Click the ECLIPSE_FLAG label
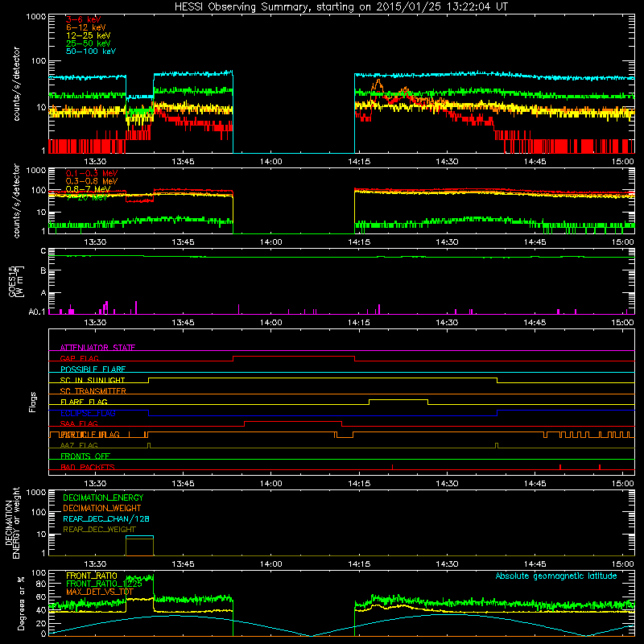This screenshot has width=644, height=644. pos(88,413)
